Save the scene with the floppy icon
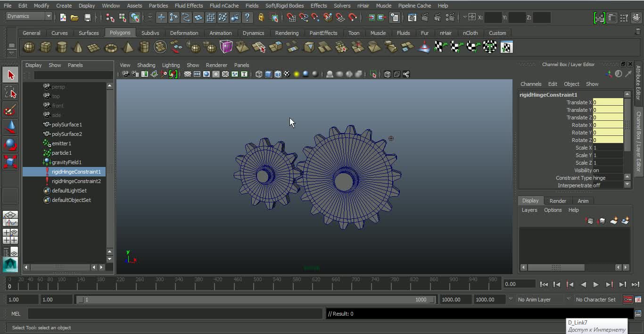 coord(87,17)
